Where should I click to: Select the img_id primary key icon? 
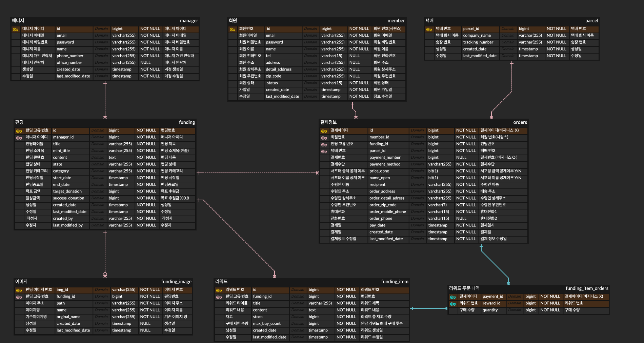(x=19, y=290)
